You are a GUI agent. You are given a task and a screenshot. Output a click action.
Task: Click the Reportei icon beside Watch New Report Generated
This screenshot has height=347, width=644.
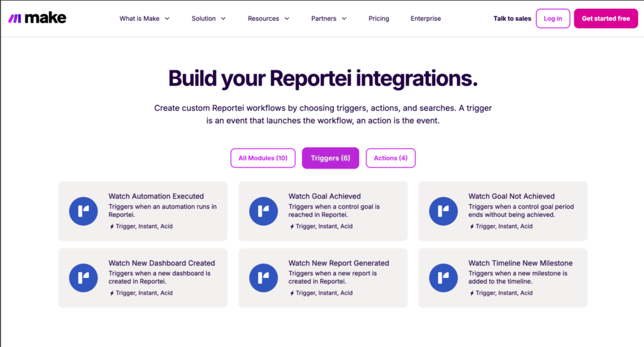click(x=264, y=278)
